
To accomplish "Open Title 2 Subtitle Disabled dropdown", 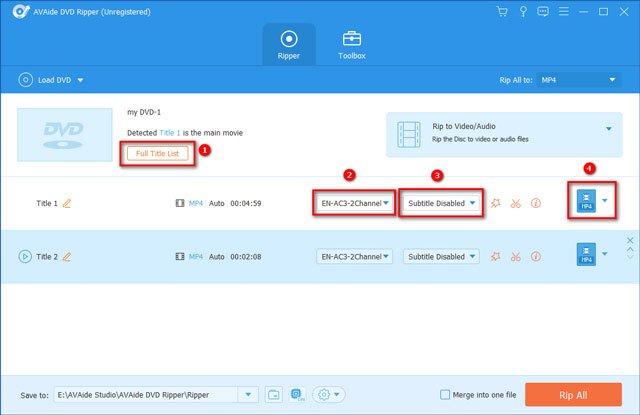I will pyautogui.click(x=441, y=257).
